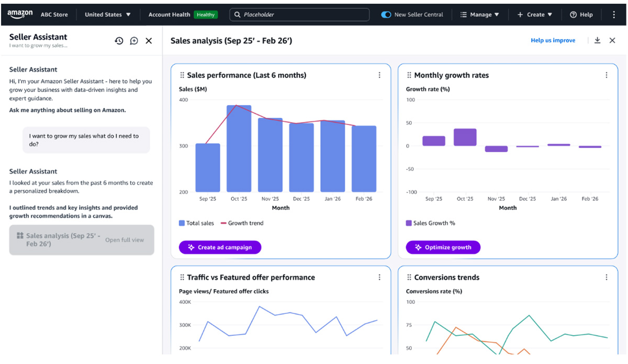Click the Sales analysis (Sep 25' - Feb 26') heading

click(x=231, y=41)
